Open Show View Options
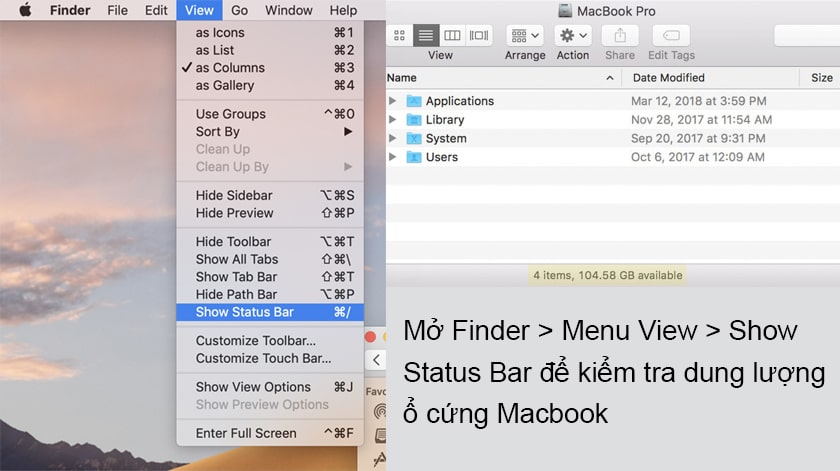840x471 pixels. coord(270,386)
